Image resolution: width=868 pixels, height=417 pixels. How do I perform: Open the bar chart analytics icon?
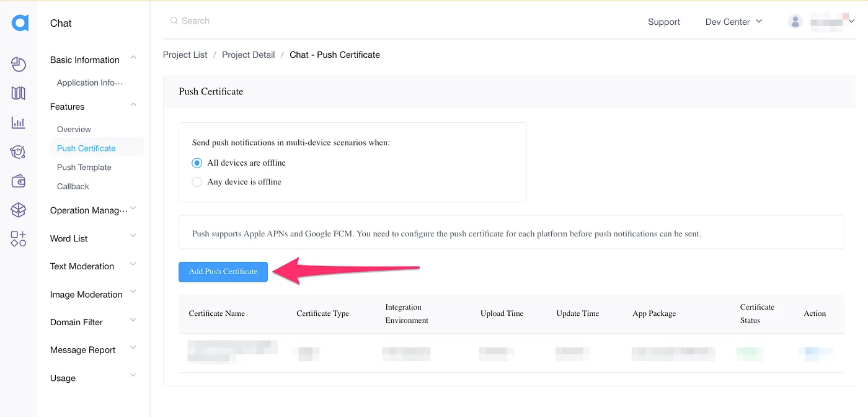click(x=19, y=123)
